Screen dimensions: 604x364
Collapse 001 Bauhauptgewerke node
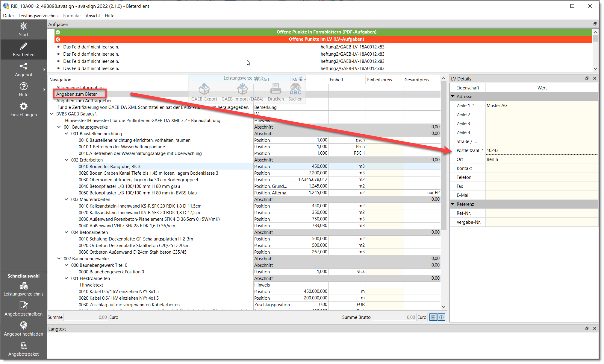59,127
